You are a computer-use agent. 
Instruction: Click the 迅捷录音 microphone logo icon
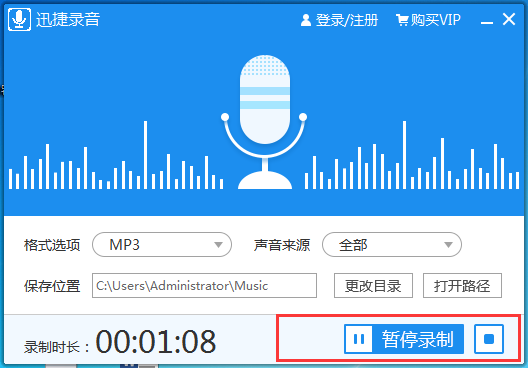pyautogui.click(x=20, y=20)
